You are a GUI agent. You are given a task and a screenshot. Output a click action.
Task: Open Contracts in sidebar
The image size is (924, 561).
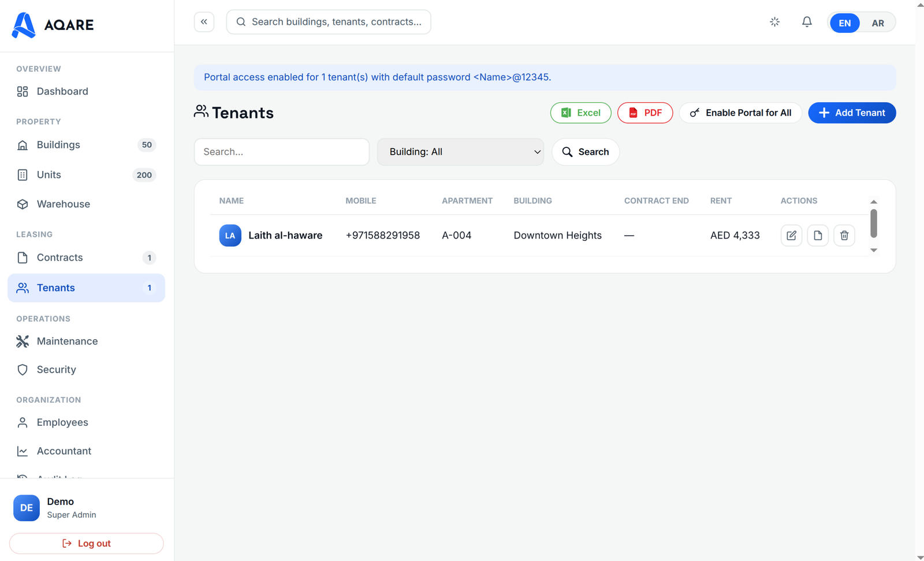tap(86, 258)
